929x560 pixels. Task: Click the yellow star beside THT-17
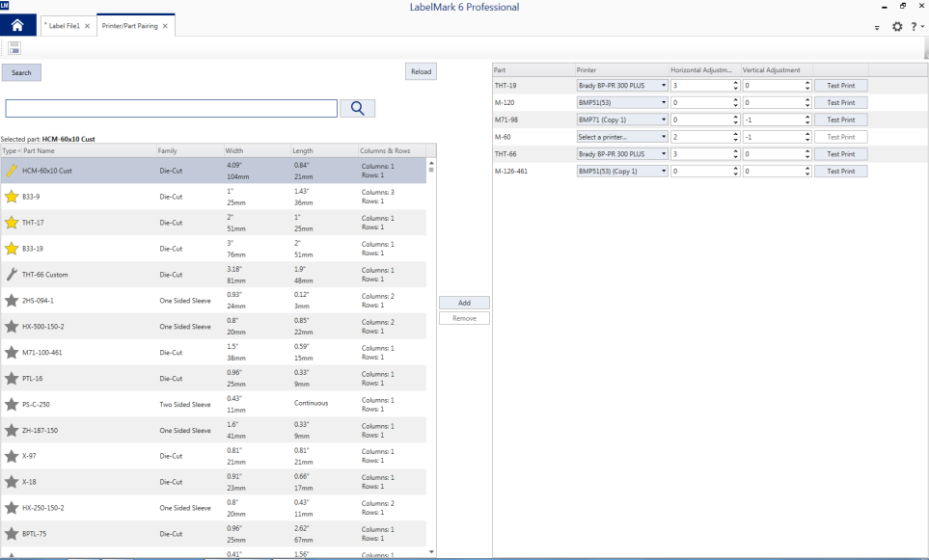(x=12, y=223)
